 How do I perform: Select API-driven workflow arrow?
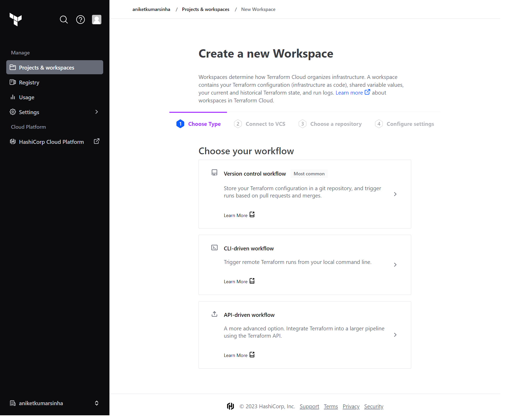pos(395,335)
